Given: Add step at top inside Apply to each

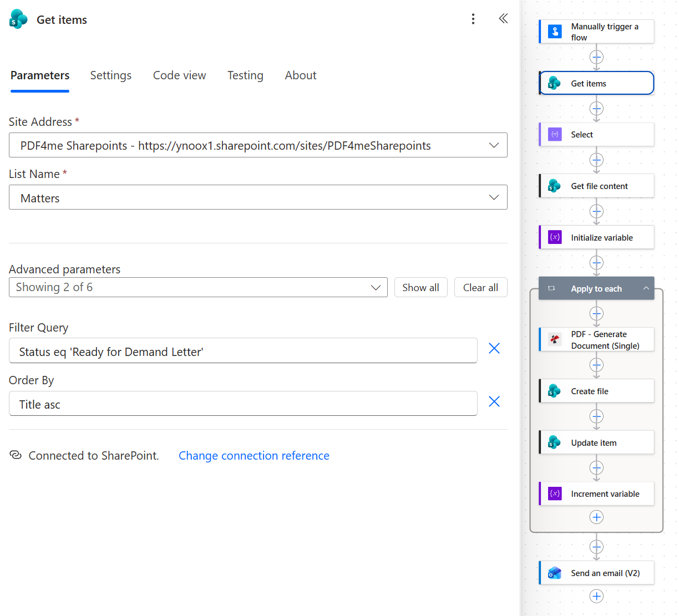Looking at the screenshot, I should pyautogui.click(x=596, y=314).
